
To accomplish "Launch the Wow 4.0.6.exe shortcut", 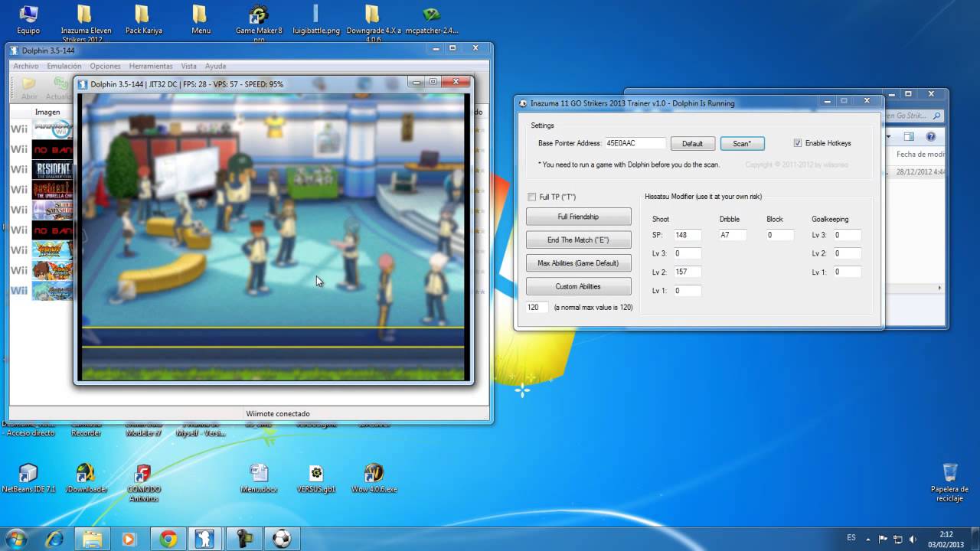I will [374, 478].
